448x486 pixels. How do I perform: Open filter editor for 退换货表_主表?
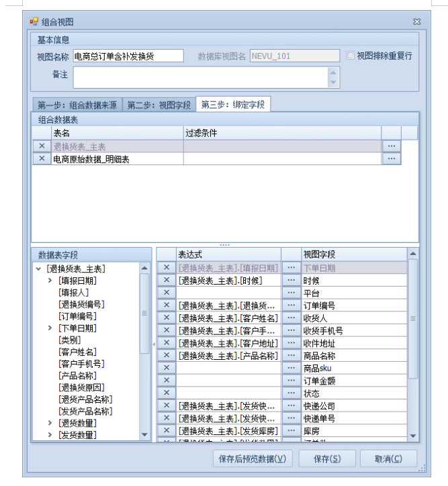pos(391,146)
